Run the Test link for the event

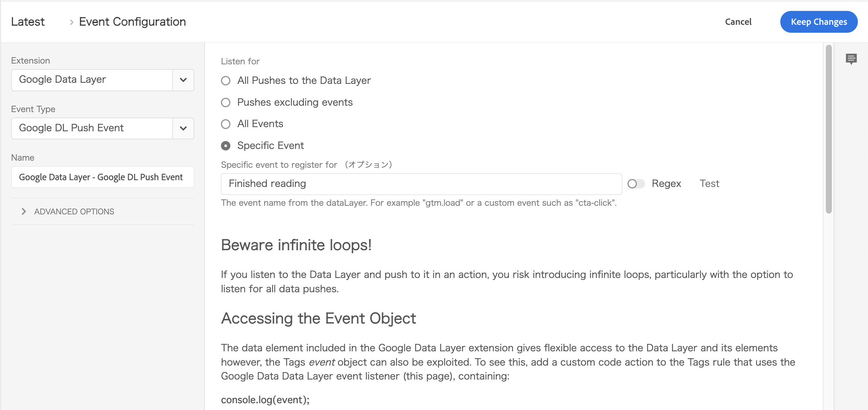709,184
